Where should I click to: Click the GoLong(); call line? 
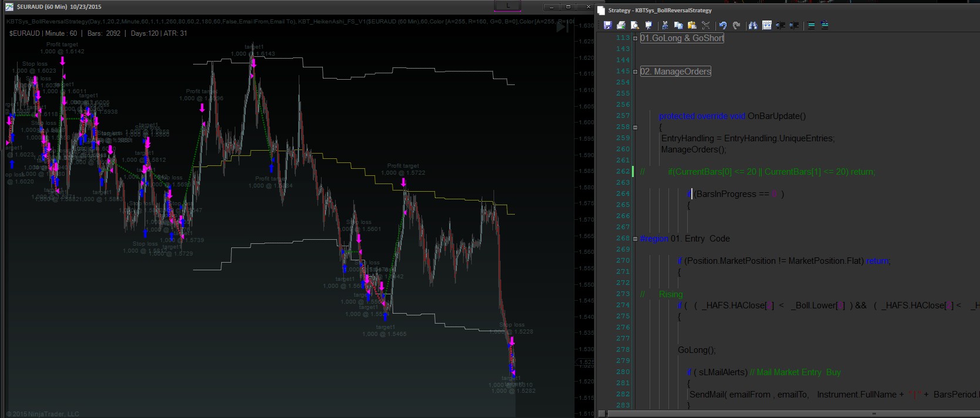(697, 350)
